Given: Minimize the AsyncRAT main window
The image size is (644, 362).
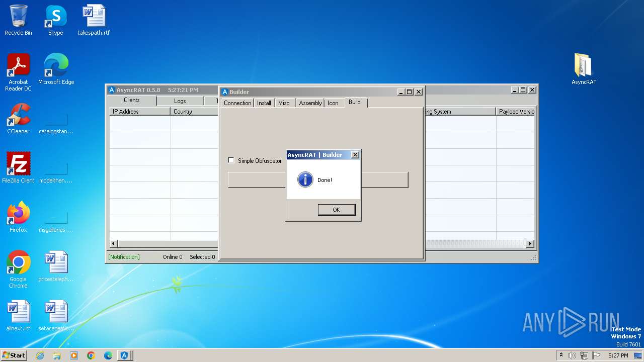Looking at the screenshot, I should coord(515,90).
